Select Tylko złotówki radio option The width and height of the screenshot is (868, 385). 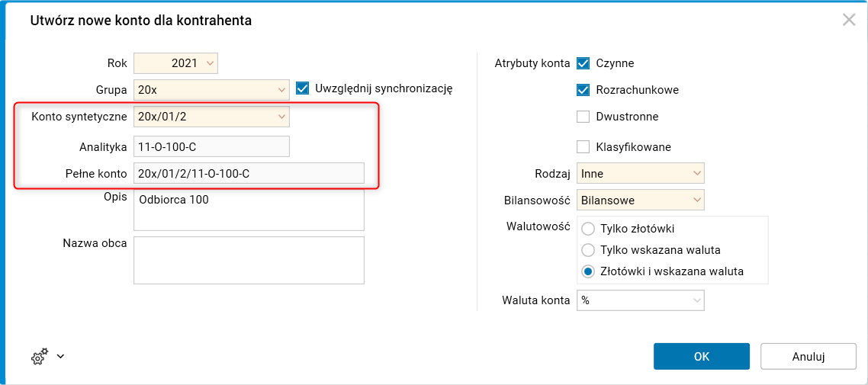(588, 229)
